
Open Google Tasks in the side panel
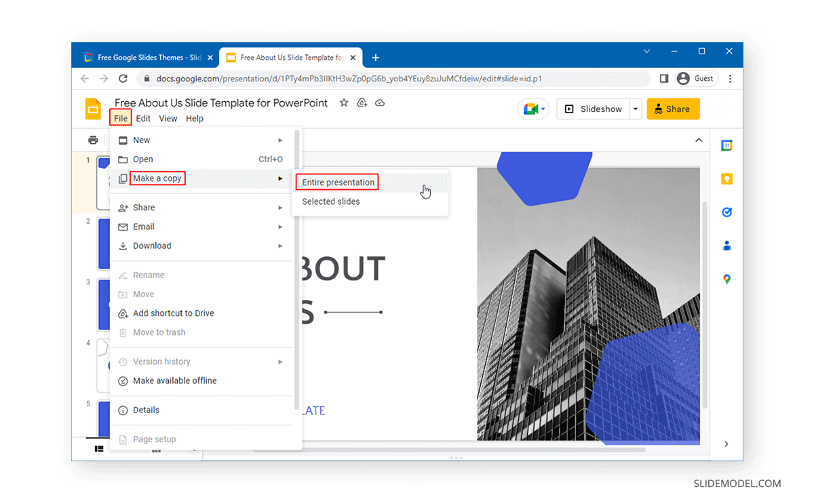[x=726, y=212]
